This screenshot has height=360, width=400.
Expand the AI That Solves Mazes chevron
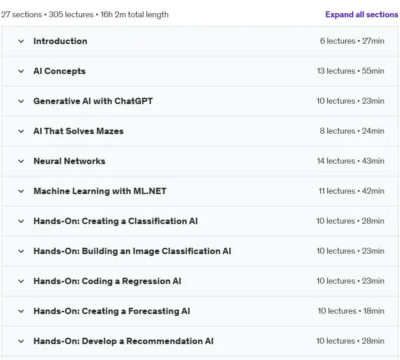tap(21, 131)
